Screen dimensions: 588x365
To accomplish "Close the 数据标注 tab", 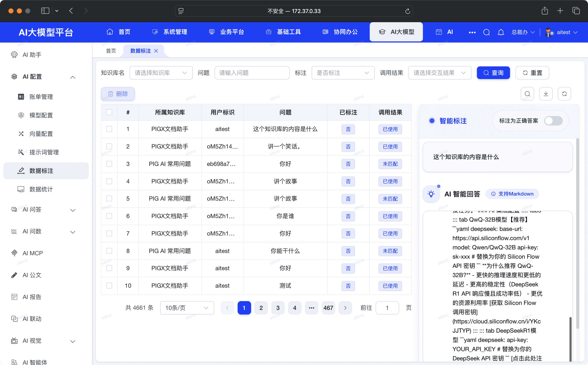I will 156,51.
